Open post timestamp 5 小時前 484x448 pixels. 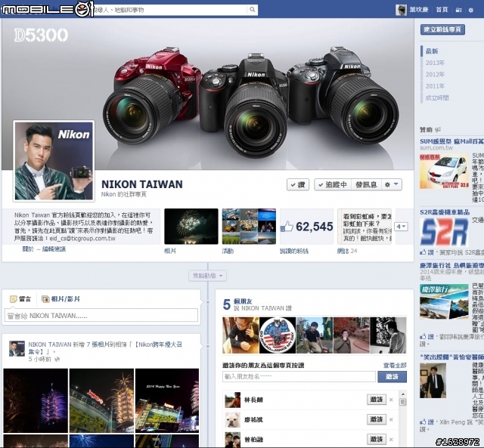(40, 359)
